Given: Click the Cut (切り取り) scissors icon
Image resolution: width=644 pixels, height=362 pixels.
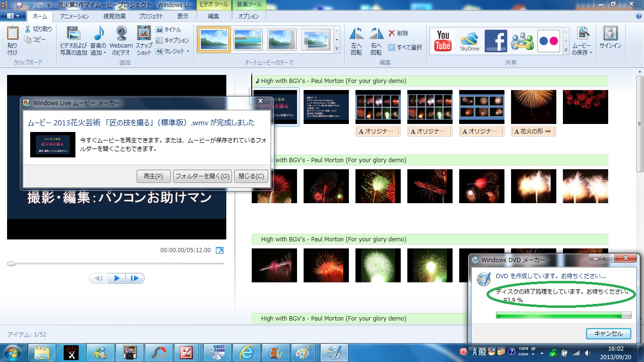Looking at the screenshot, I should coord(28,29).
